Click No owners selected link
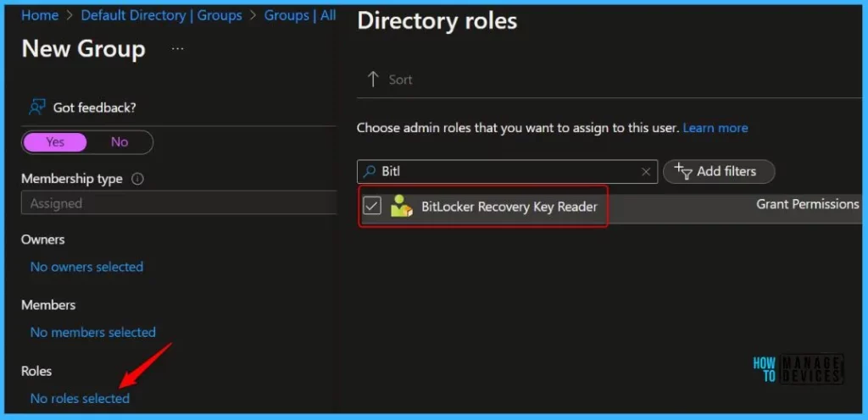 pos(86,267)
